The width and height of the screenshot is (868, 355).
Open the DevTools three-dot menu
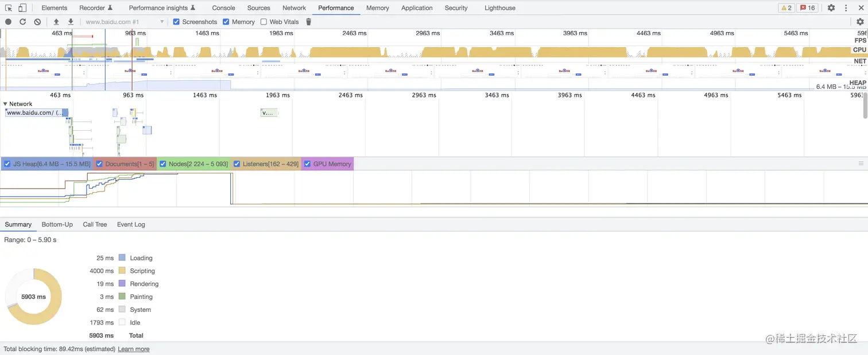[846, 8]
